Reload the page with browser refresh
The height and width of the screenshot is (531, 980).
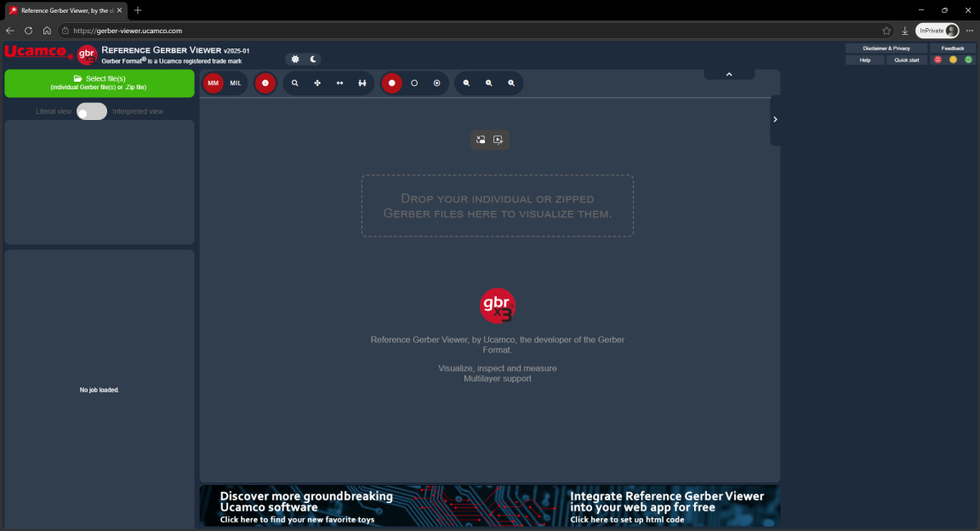point(28,31)
